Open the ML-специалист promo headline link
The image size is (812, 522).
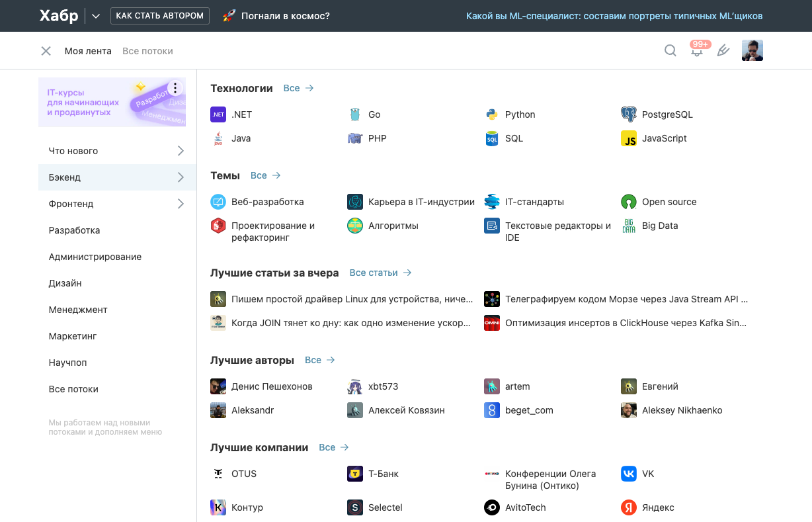click(614, 16)
